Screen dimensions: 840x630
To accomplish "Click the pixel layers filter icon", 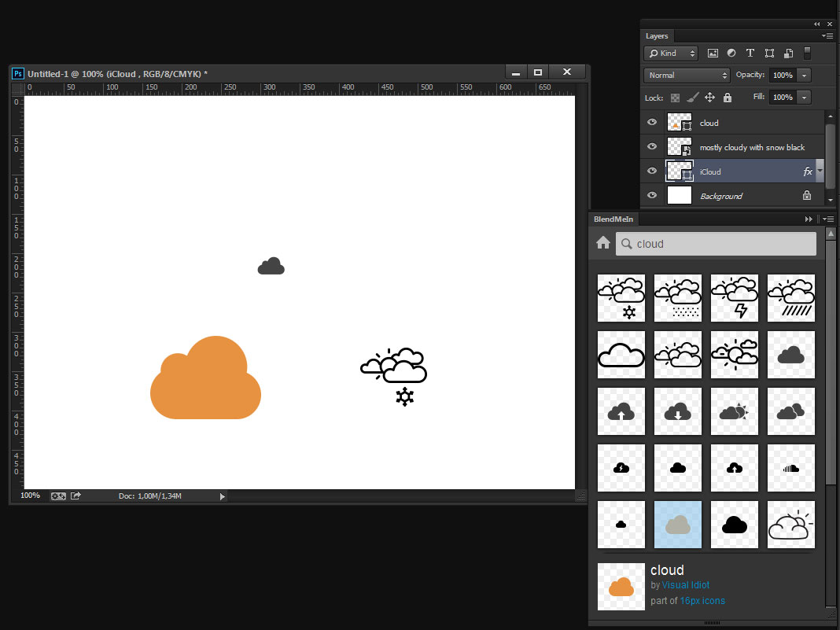I will [713, 53].
